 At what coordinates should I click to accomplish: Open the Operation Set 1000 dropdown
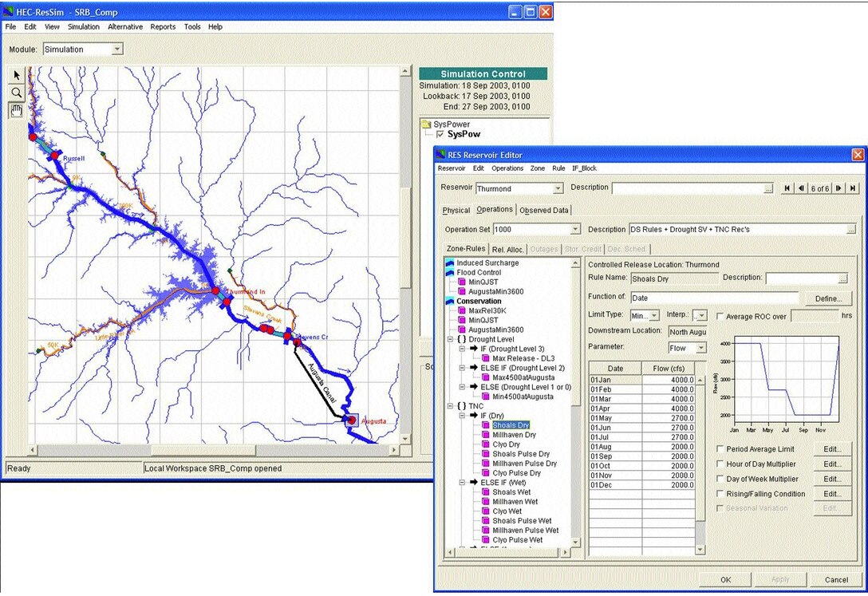click(575, 229)
